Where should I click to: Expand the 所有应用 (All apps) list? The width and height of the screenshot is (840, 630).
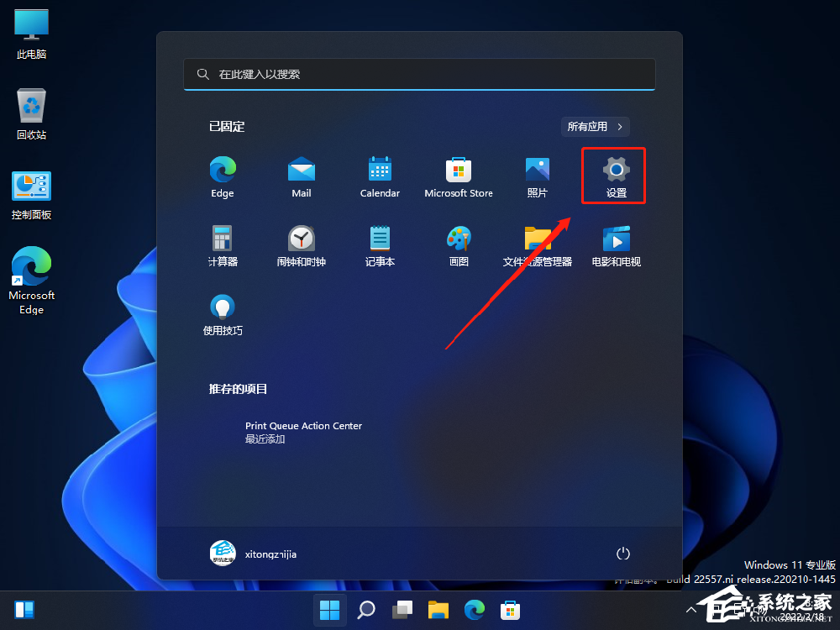595,126
